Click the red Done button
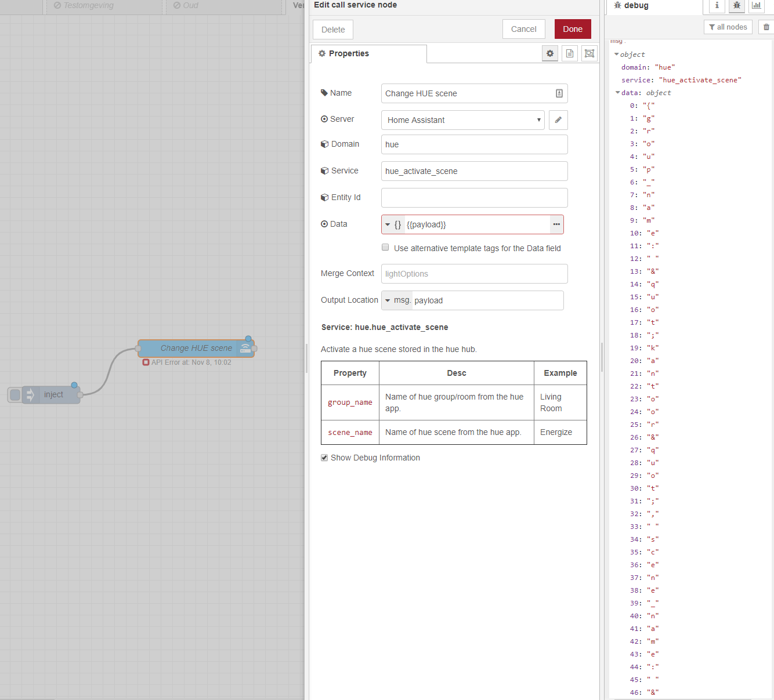 pyautogui.click(x=573, y=29)
